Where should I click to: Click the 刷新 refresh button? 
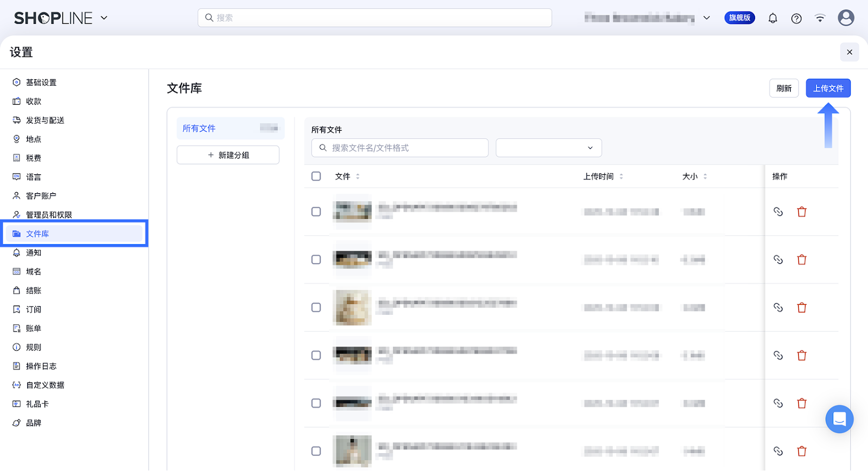pos(784,88)
